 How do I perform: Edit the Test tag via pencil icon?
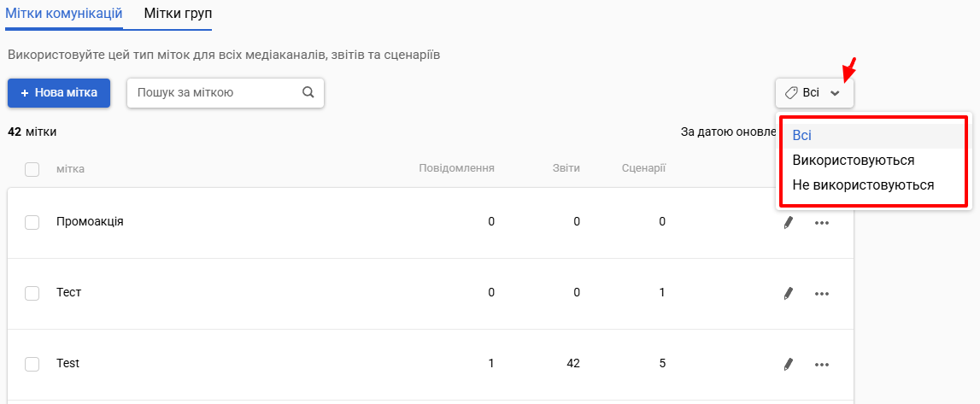[x=788, y=363]
